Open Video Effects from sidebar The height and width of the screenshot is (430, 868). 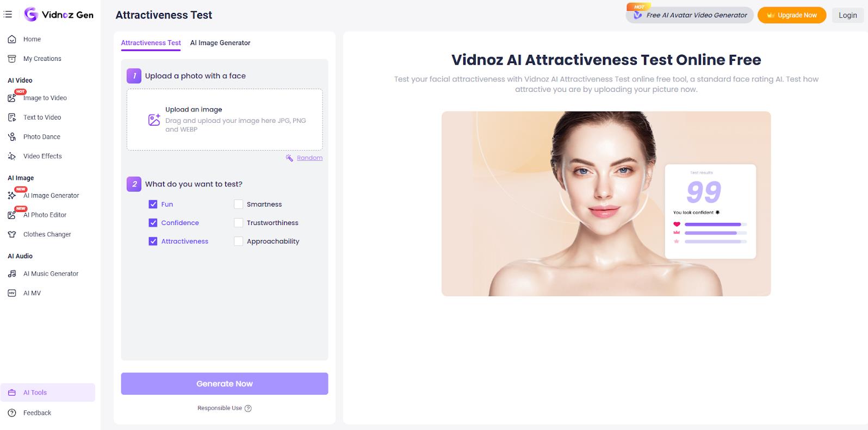pos(42,156)
